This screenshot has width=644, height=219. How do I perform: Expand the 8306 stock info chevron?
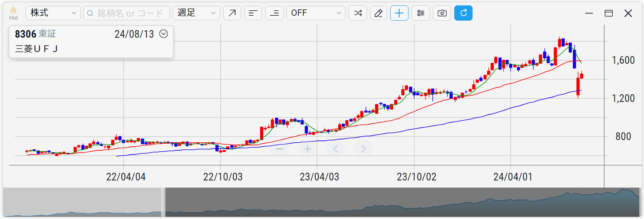click(x=163, y=34)
